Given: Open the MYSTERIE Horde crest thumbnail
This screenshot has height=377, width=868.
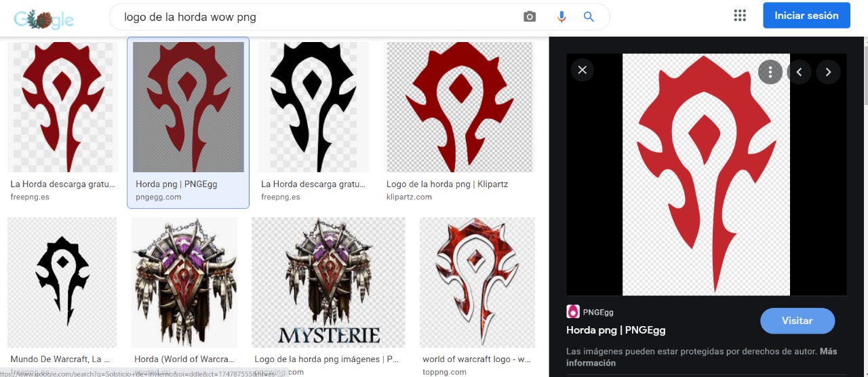Looking at the screenshot, I should (x=328, y=282).
